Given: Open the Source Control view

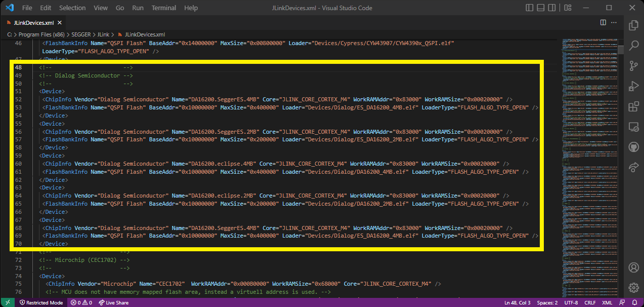Looking at the screenshot, I should (633, 66).
